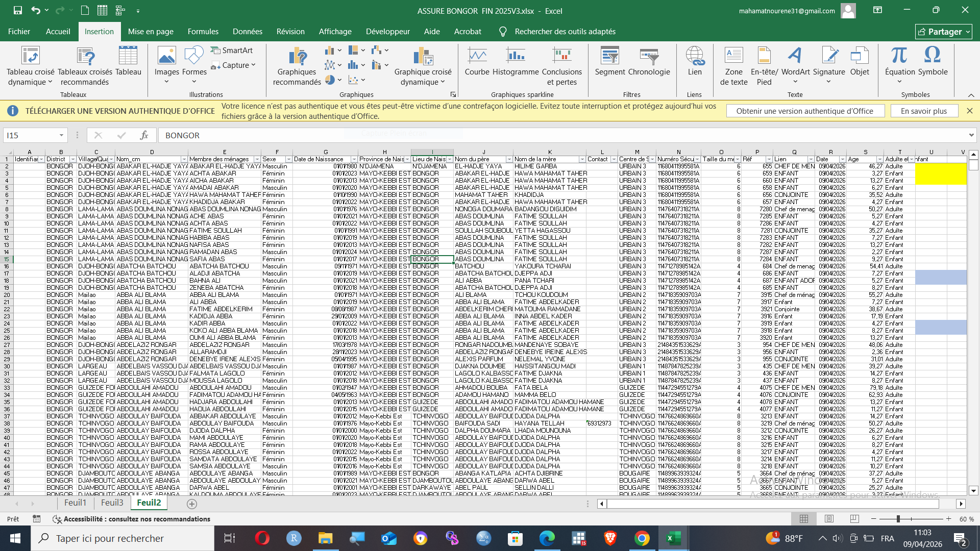Switch to Normal view in status bar

804,519
